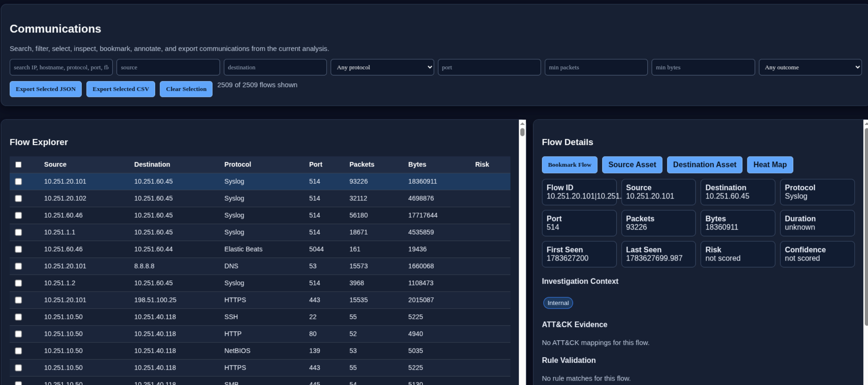Select the SSH flow row on port 22
This screenshot has width=868, height=385.
click(x=260, y=317)
